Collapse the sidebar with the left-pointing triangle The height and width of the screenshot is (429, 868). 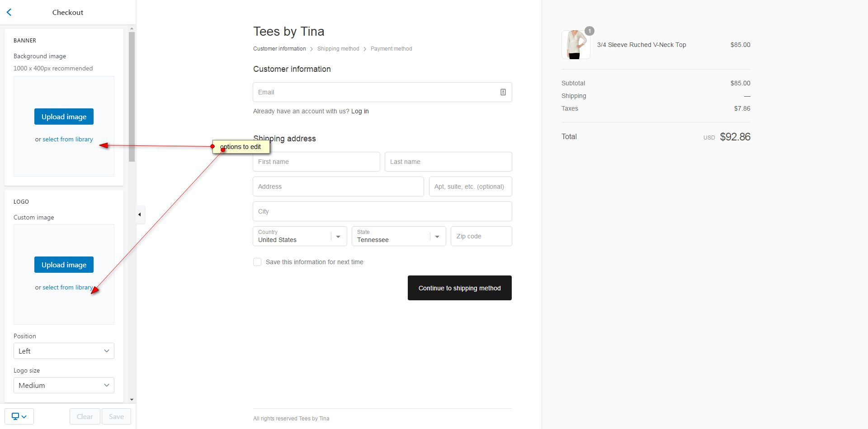140,214
